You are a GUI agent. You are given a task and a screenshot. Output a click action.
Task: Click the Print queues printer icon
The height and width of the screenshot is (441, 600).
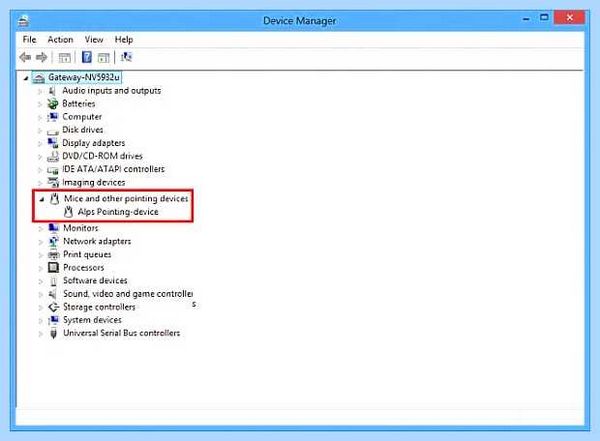[x=53, y=255]
